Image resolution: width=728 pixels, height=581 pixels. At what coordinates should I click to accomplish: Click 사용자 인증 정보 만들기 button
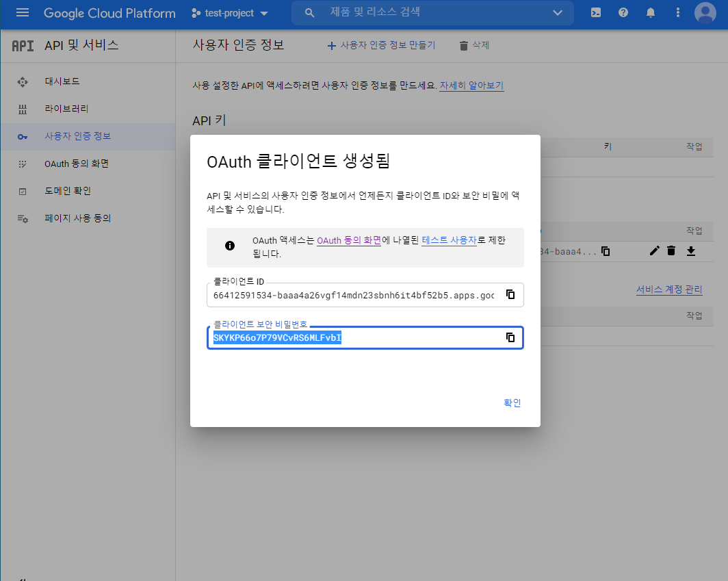click(x=381, y=45)
